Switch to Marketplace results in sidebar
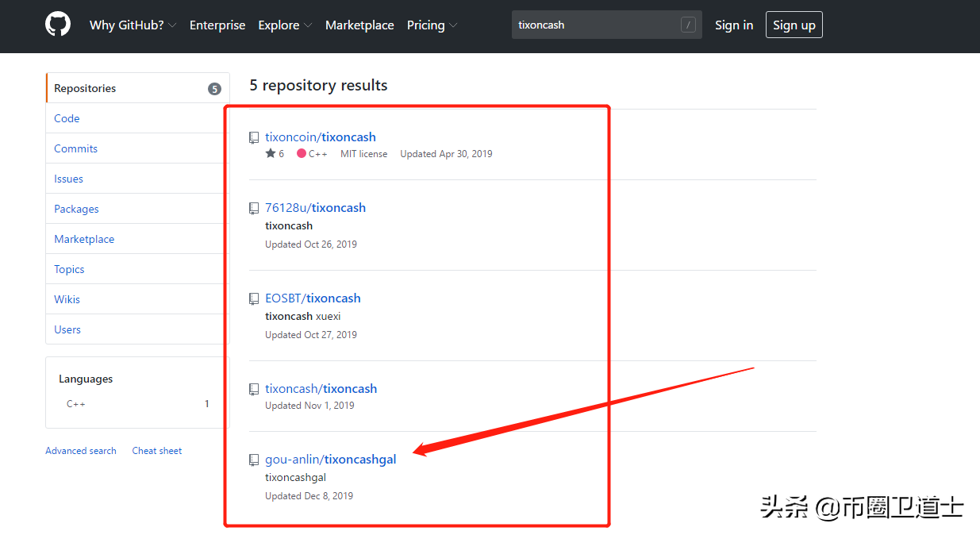980x535 pixels. pyautogui.click(x=137, y=239)
